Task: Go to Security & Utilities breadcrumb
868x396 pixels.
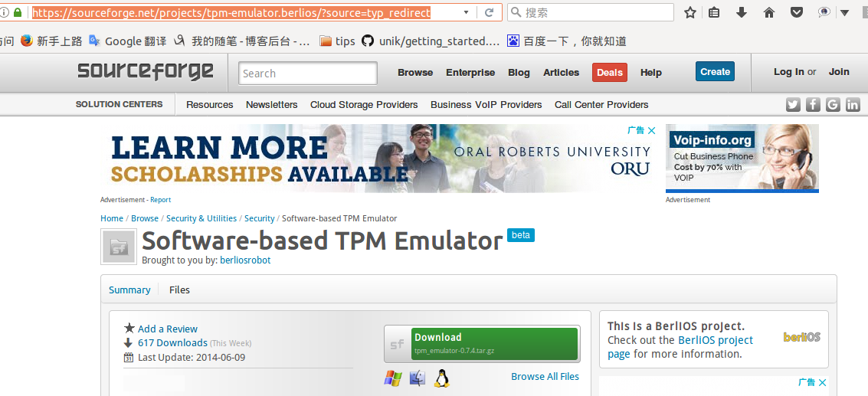Action: tap(201, 218)
